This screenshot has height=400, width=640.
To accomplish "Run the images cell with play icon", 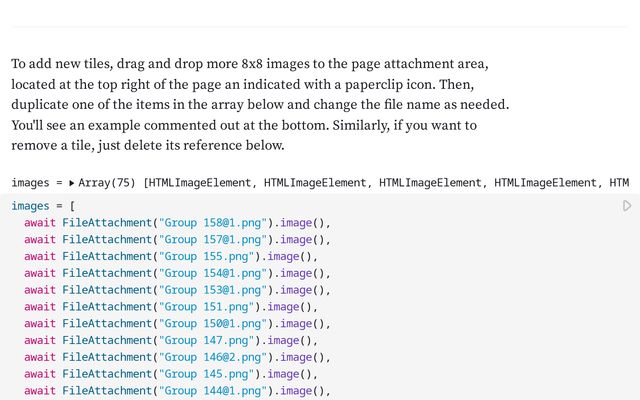I will (x=627, y=206).
